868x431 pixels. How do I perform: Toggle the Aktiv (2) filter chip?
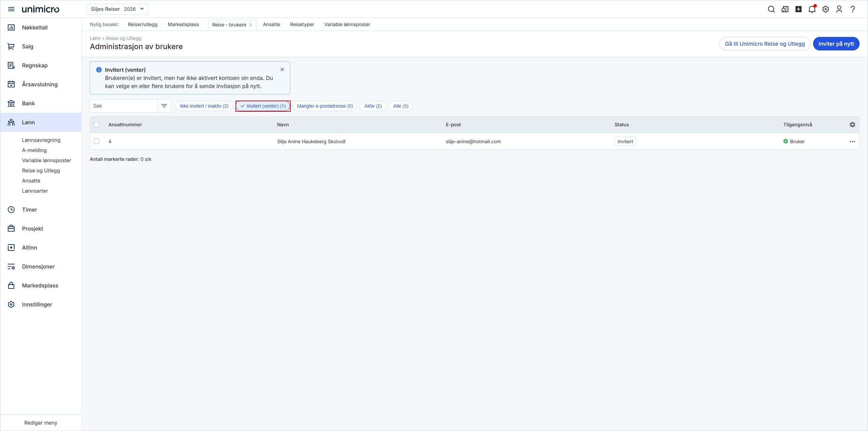(x=373, y=106)
